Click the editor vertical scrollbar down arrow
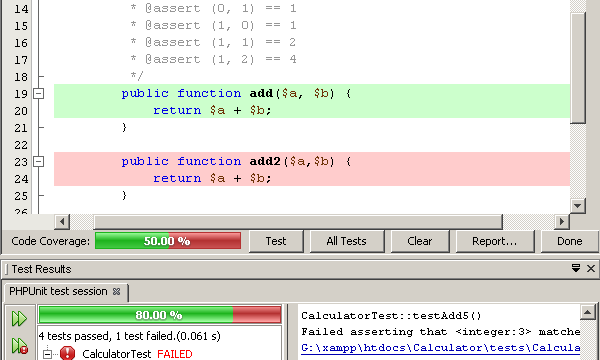This screenshot has height=360, width=600. 577,206
